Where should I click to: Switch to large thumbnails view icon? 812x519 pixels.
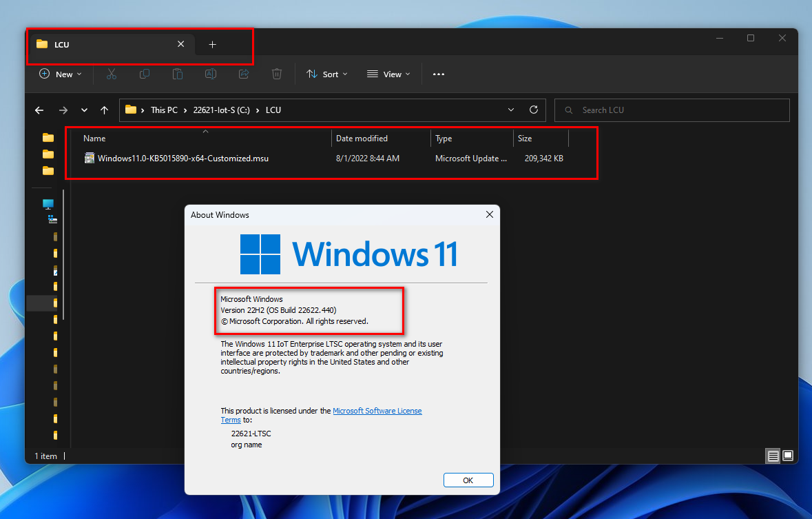click(x=788, y=456)
